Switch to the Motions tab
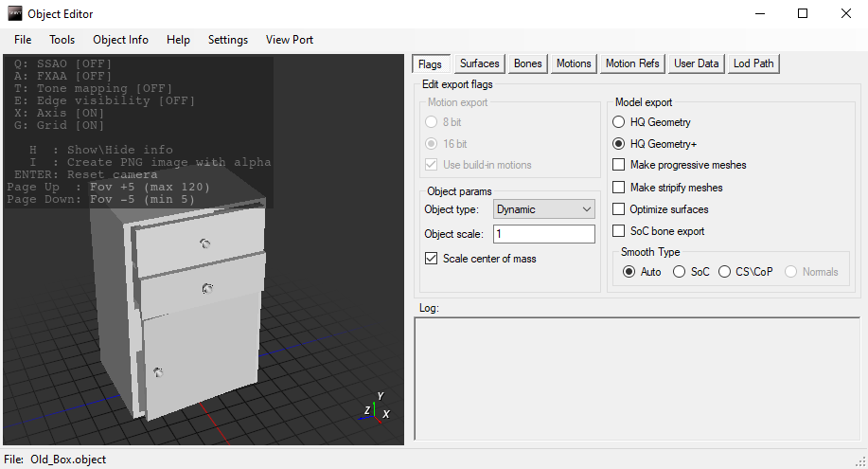868x469 pixels. 574,63
